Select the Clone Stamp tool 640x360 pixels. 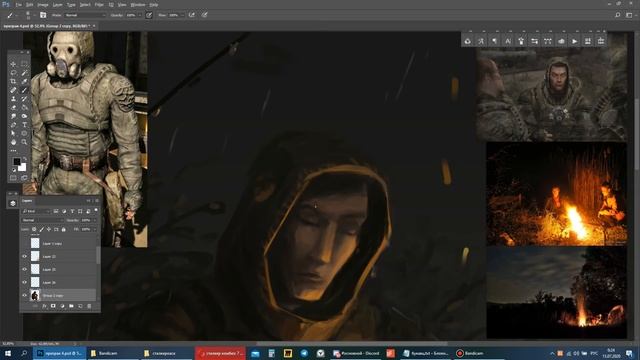pyautogui.click(x=13, y=99)
